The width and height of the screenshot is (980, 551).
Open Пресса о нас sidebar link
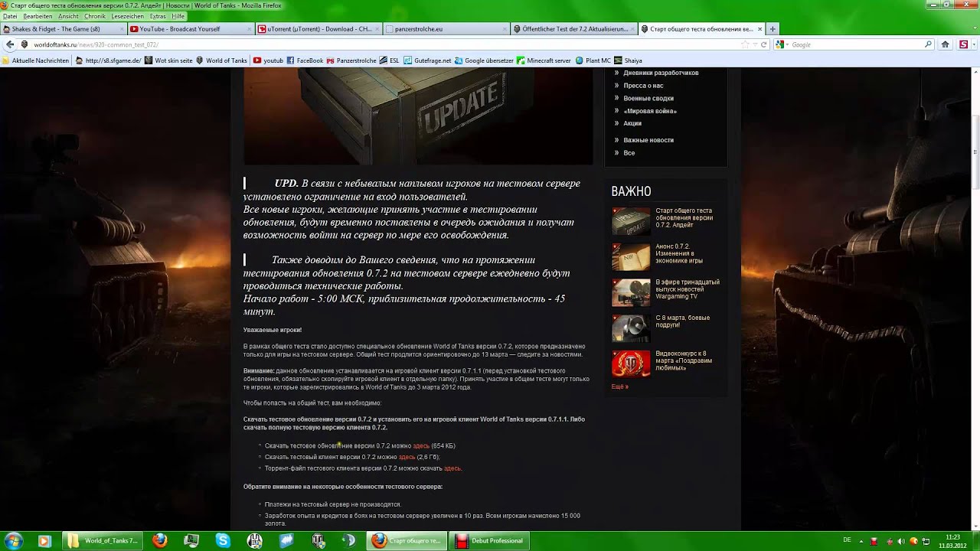click(x=643, y=86)
